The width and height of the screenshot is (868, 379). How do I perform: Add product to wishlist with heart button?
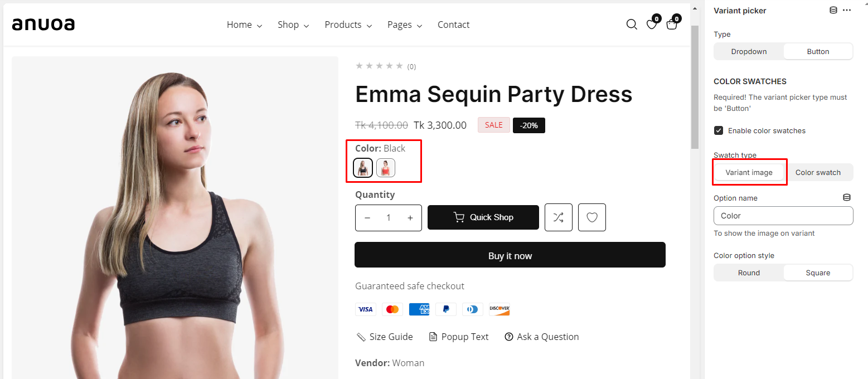(592, 217)
